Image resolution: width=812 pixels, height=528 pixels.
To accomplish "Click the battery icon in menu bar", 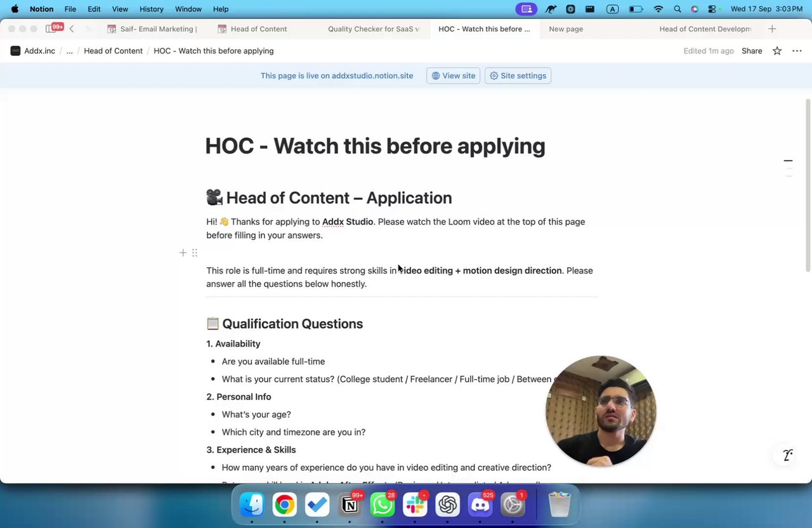I will click(x=635, y=9).
